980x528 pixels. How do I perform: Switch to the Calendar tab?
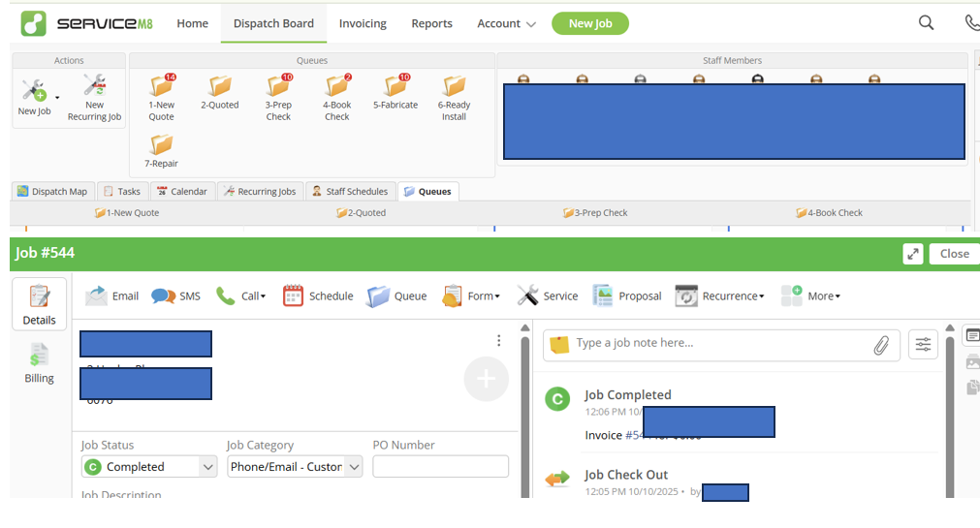(x=181, y=191)
